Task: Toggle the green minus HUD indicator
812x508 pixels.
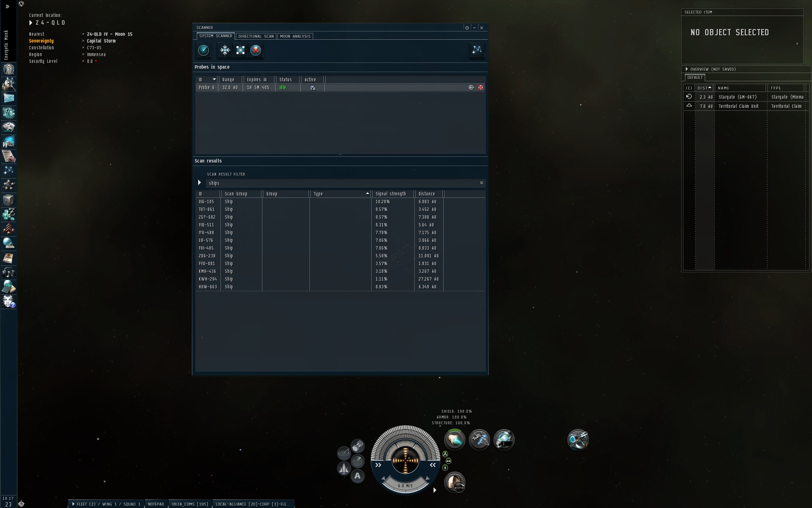Action: pyautogui.click(x=449, y=461)
